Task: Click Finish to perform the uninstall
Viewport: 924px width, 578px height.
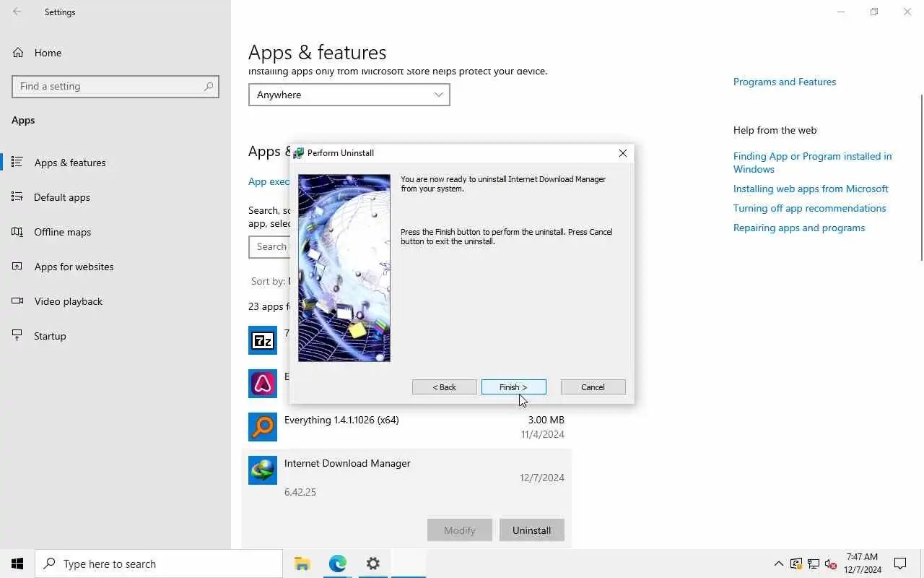Action: [513, 387]
